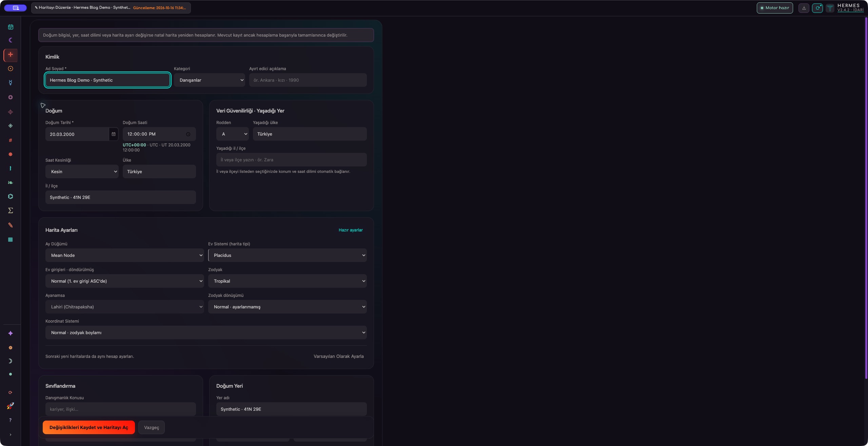Click the teal refresh button in top bar

click(x=817, y=8)
